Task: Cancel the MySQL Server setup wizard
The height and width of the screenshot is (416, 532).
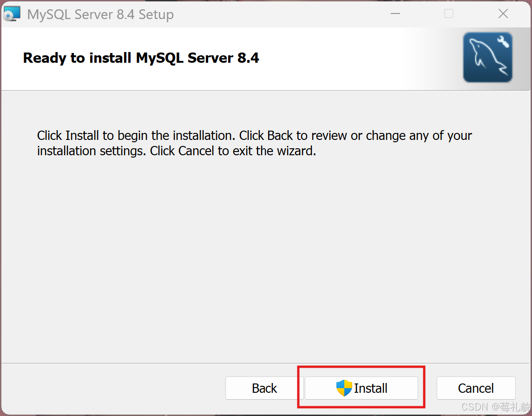Action: (x=476, y=388)
